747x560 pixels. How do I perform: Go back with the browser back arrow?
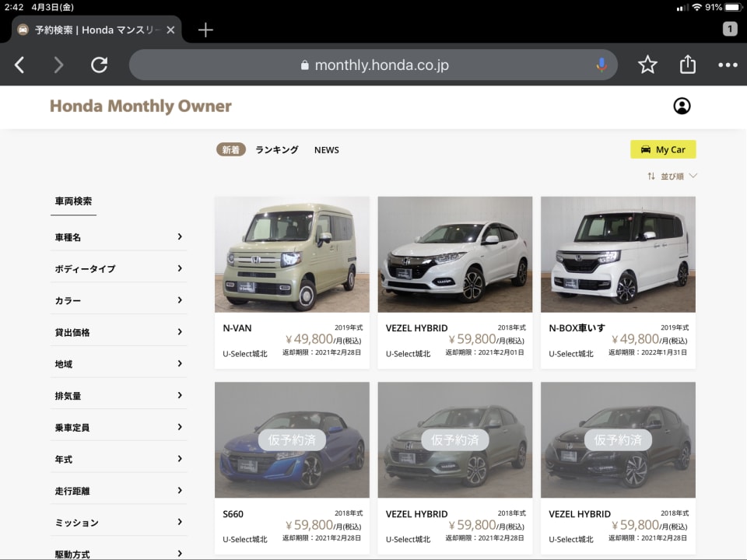click(19, 65)
